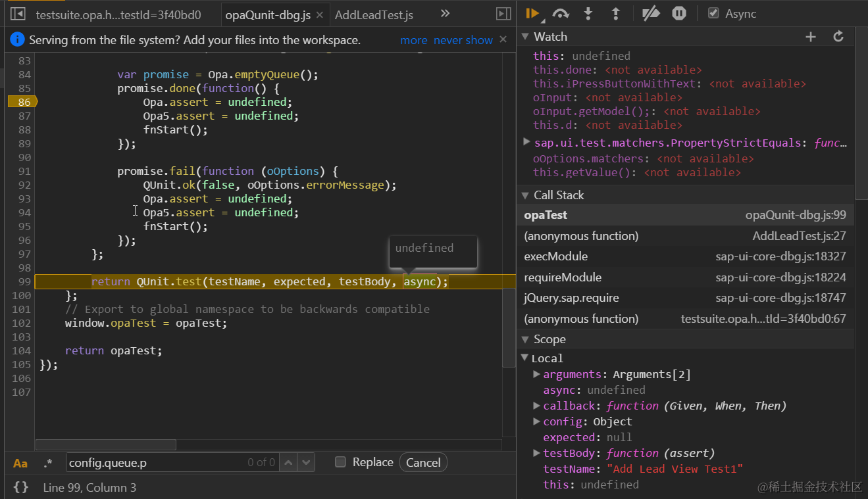Select the opaQunit-dbg.js tab

tap(268, 14)
